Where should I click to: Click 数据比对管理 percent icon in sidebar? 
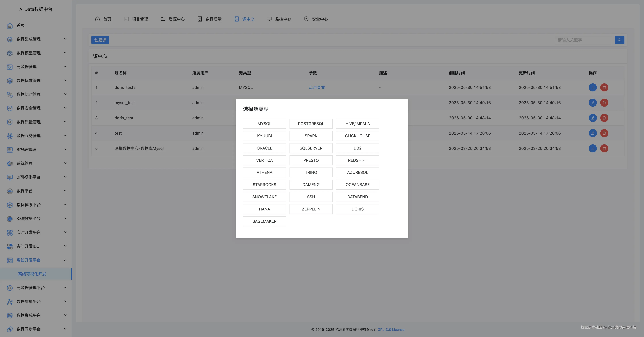click(10, 94)
